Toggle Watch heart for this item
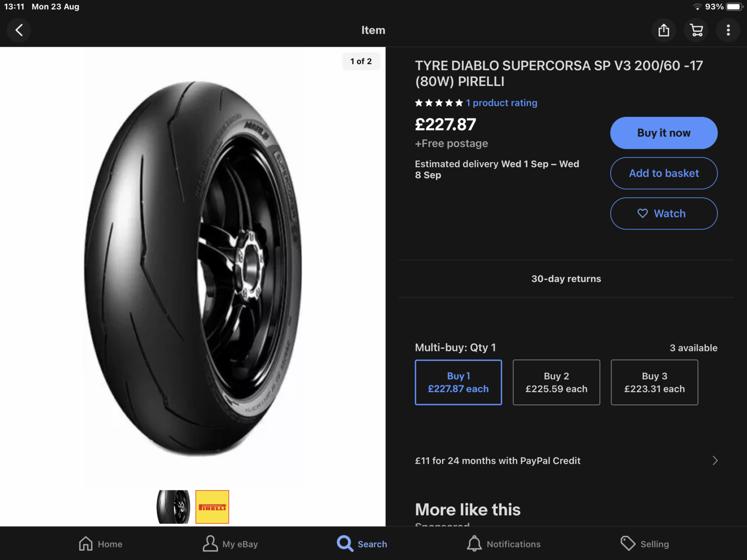747x560 pixels. (663, 214)
